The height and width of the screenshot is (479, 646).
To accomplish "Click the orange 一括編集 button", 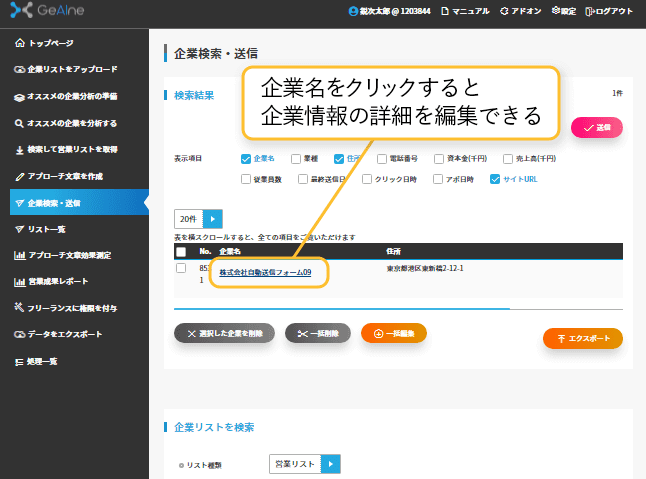I will [x=394, y=333].
